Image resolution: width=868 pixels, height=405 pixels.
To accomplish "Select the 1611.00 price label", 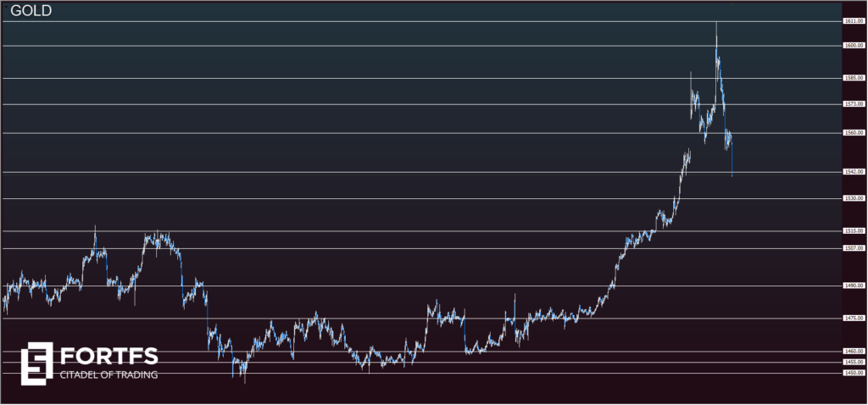I will [x=853, y=21].
